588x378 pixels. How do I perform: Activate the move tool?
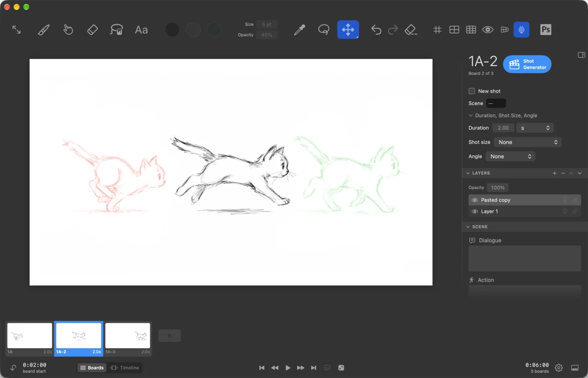348,30
